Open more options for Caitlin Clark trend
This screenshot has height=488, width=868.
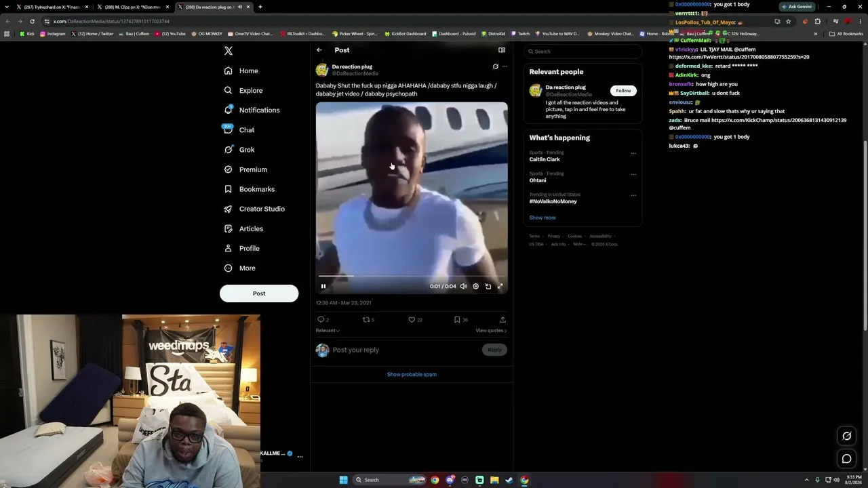click(633, 153)
